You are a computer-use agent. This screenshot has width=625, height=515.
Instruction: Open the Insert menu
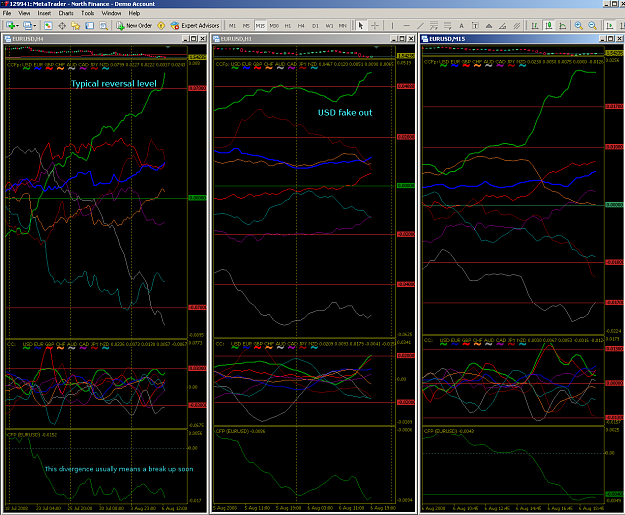pos(44,13)
